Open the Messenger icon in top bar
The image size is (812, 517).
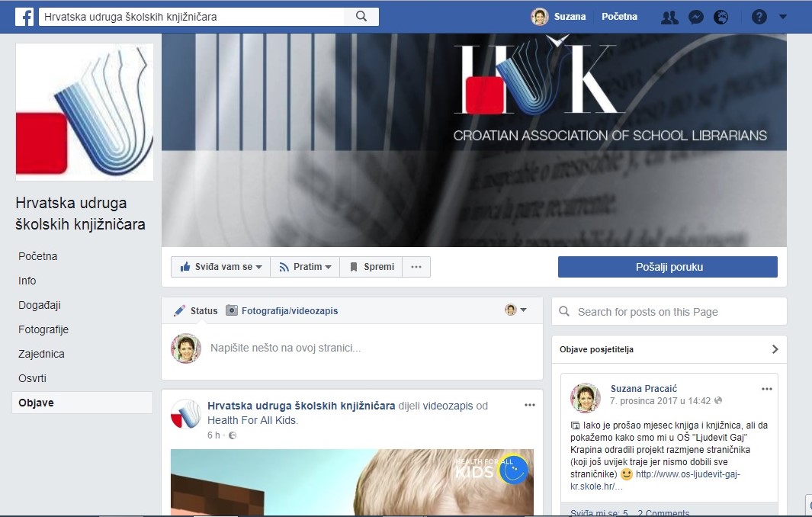(x=695, y=17)
